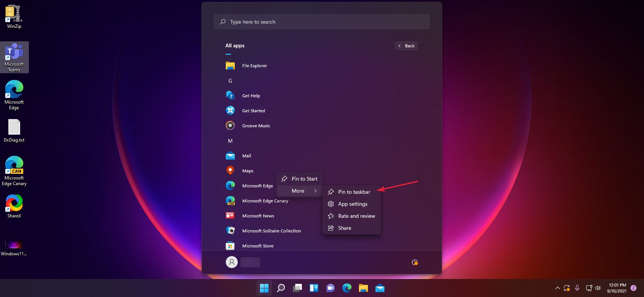Open App settings from submenu
This screenshot has height=297, width=644.
pyautogui.click(x=351, y=204)
